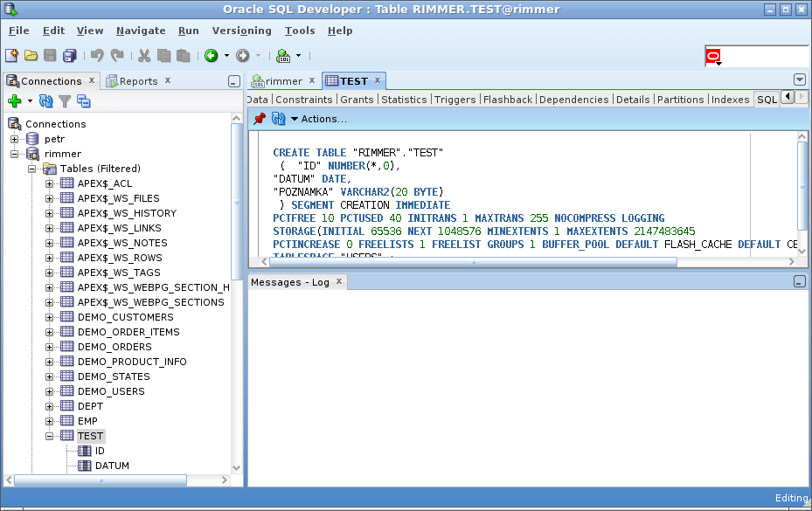Refresh the SQL view with the refresh icon

click(278, 119)
